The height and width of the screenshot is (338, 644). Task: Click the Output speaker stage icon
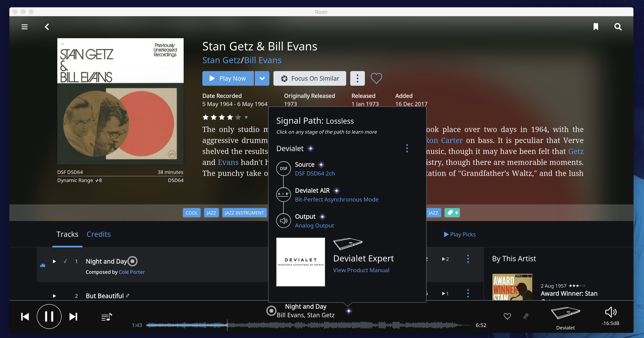point(283,221)
